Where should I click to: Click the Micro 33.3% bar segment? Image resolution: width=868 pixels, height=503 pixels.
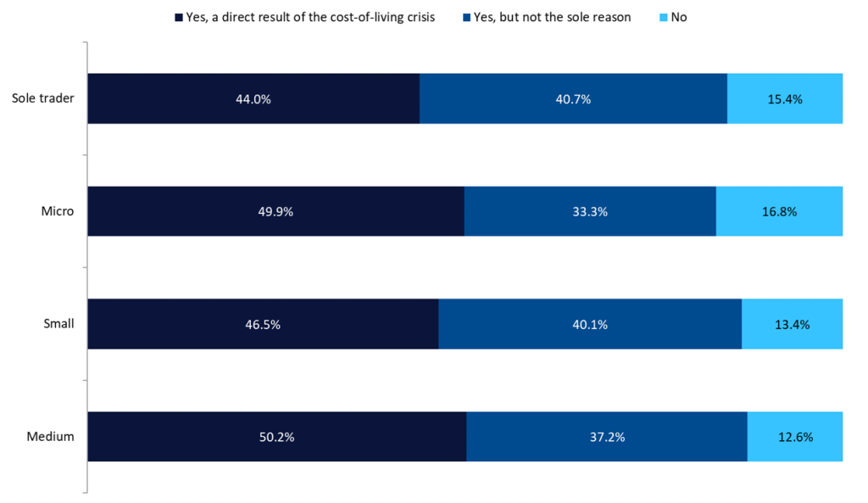(x=590, y=211)
